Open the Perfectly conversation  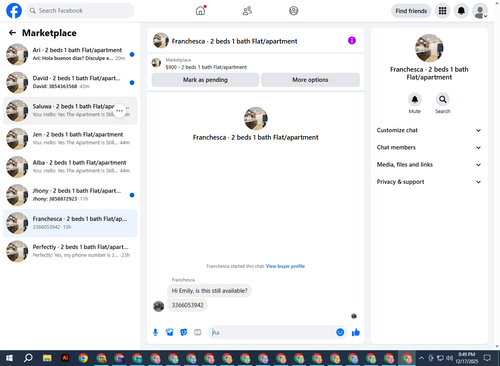click(x=70, y=251)
